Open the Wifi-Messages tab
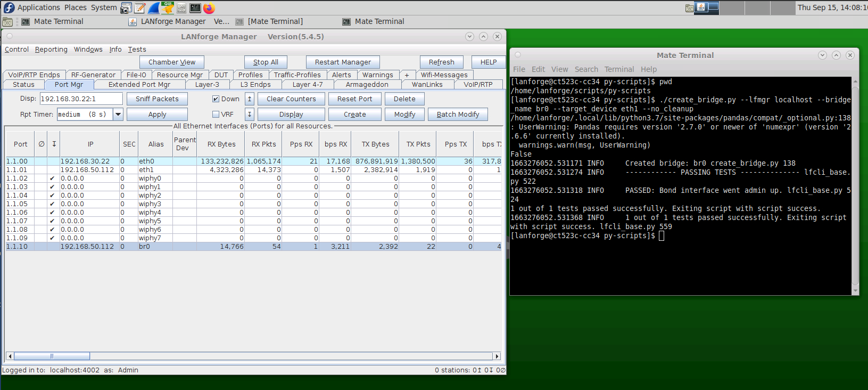The height and width of the screenshot is (390, 868). coord(444,75)
